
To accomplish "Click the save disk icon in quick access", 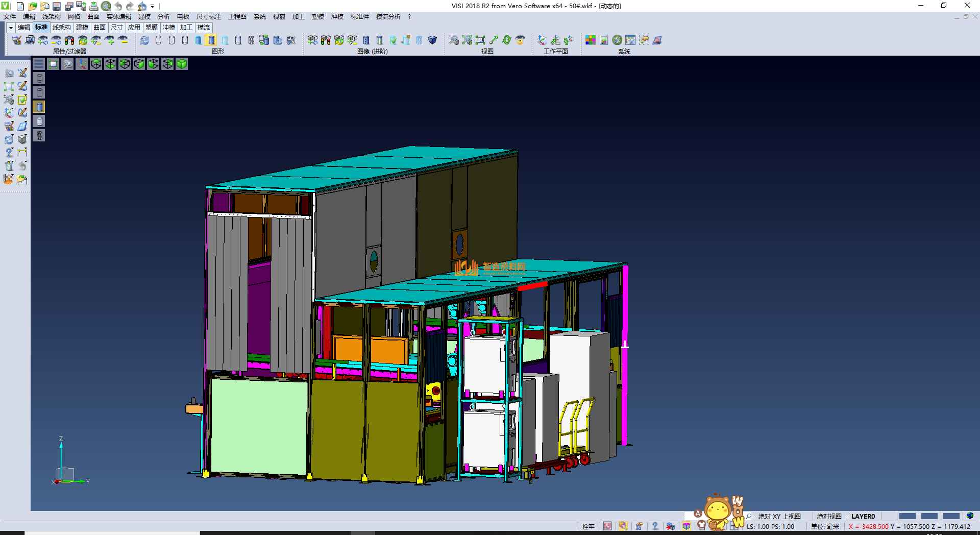I will click(57, 6).
